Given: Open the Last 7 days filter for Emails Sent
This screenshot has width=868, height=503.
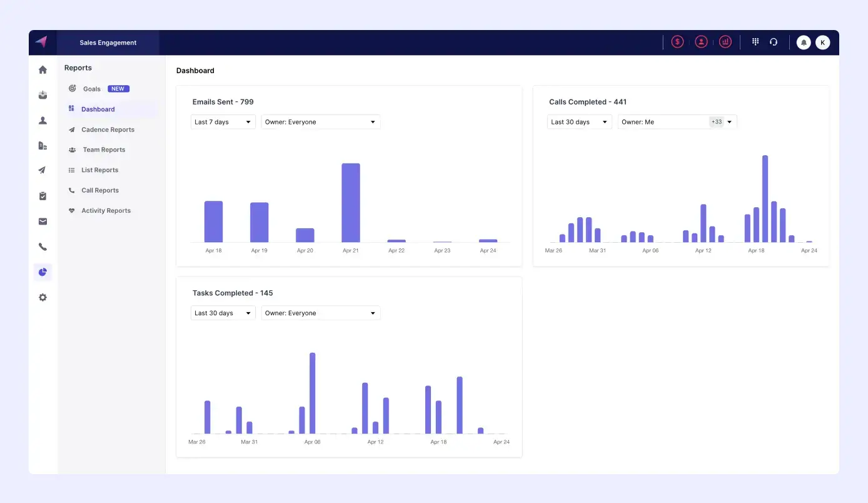Looking at the screenshot, I should pyautogui.click(x=223, y=121).
